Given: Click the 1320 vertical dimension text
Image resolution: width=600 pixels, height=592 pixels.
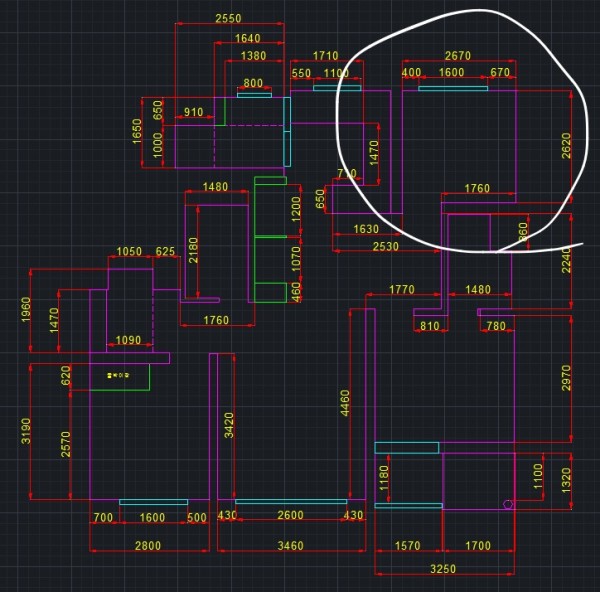Looking at the screenshot, I should [x=565, y=480].
